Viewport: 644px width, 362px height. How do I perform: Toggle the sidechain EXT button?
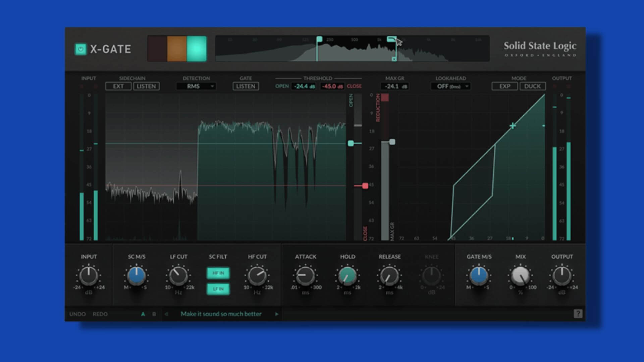point(118,86)
